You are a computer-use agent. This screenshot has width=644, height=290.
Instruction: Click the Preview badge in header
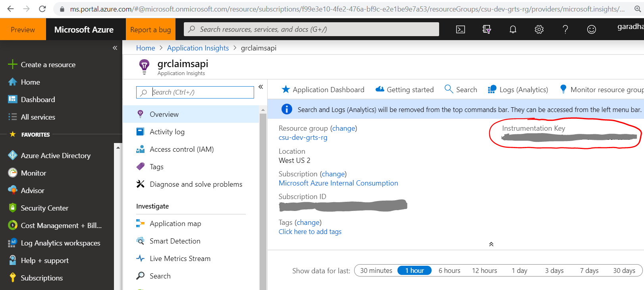click(x=23, y=29)
